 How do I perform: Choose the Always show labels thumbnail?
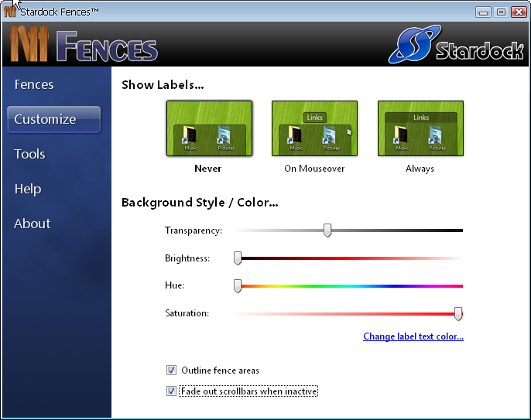point(420,128)
